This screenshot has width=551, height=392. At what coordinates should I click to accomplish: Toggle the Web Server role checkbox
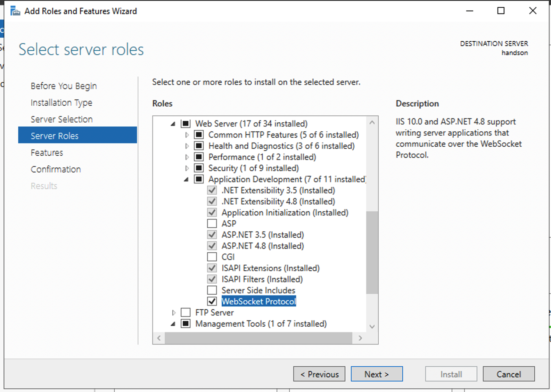click(x=186, y=124)
